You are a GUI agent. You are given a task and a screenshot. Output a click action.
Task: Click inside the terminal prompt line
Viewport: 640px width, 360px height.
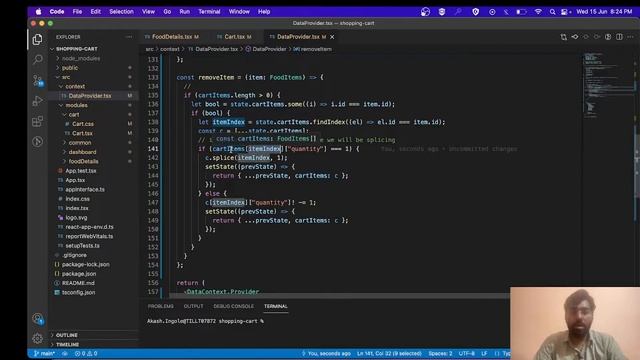pos(205,321)
